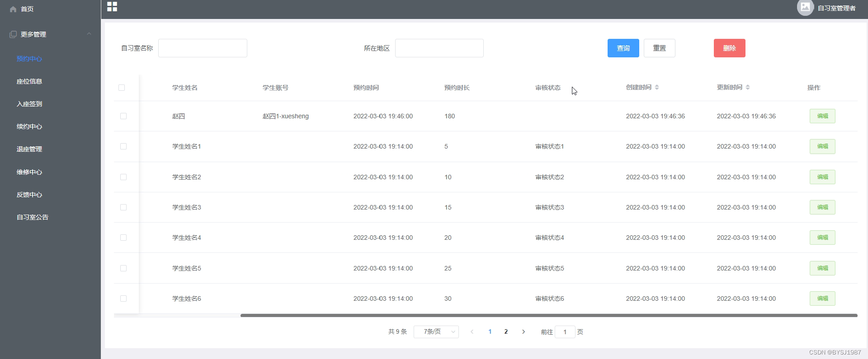868x359 pixels.
Task: Open 自习室公告 menu item
Action: click(33, 217)
